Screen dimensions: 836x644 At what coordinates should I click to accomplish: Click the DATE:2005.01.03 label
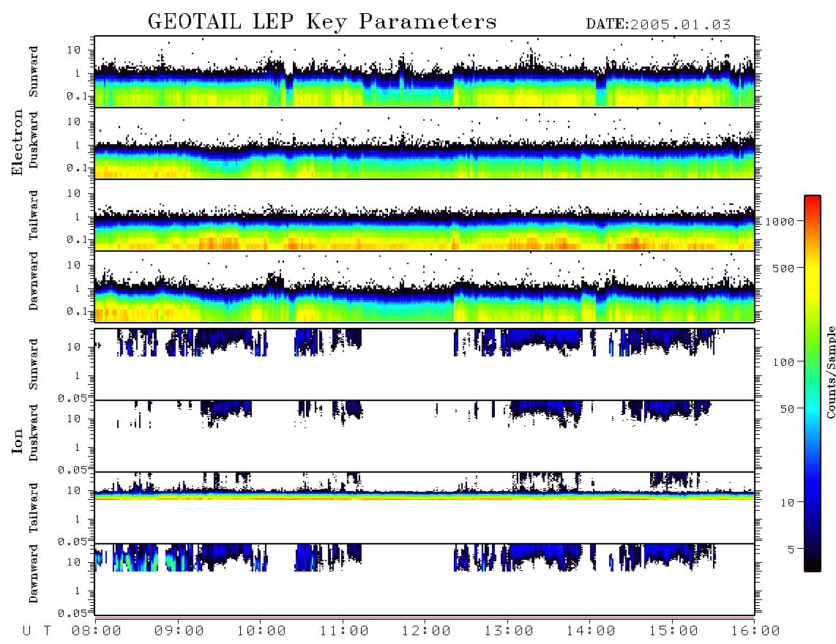pyautogui.click(x=658, y=25)
